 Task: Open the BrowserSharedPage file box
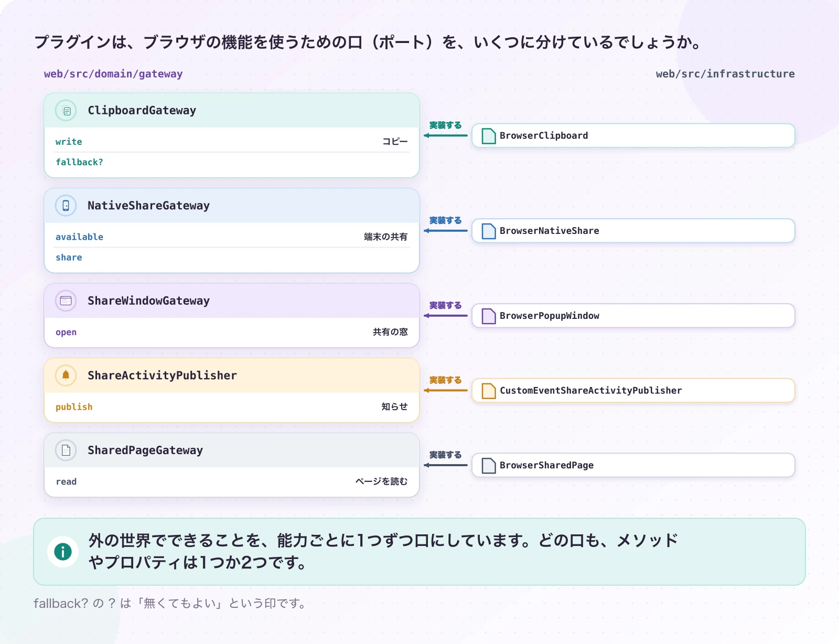point(633,465)
